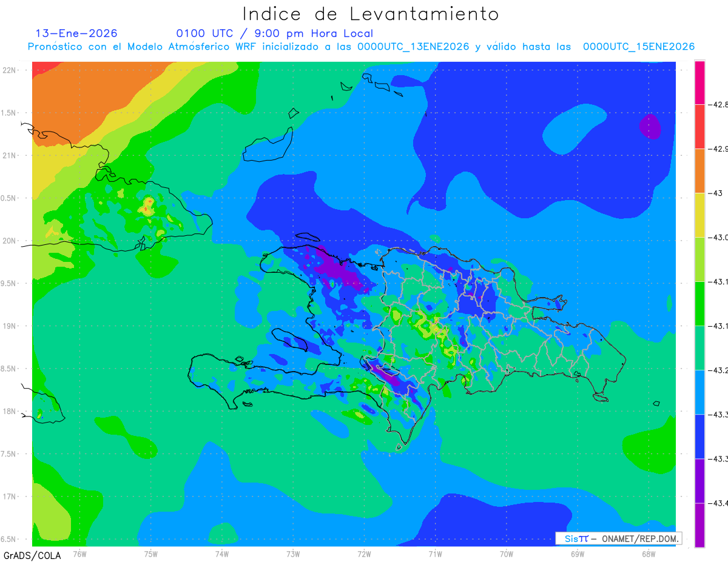Click latitude label "0.5N"

9,198
